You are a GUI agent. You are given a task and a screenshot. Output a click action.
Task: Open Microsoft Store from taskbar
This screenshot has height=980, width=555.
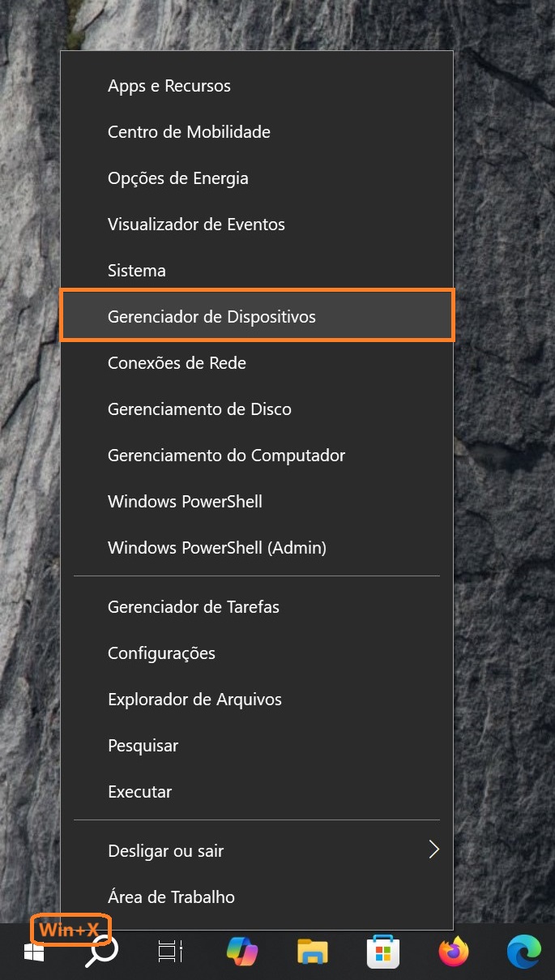coord(382,952)
